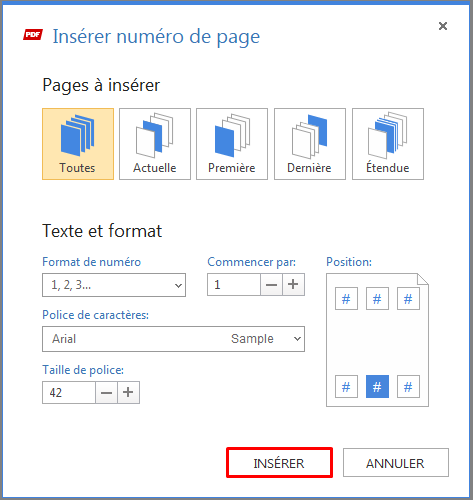Viewport: 473px width, 500px height.
Task: Increase the Commencer par value
Action: [293, 285]
